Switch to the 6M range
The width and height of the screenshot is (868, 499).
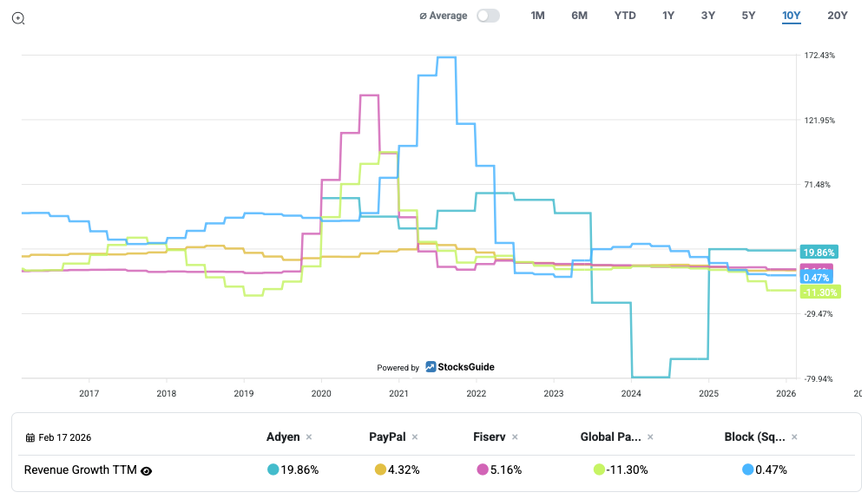click(579, 16)
